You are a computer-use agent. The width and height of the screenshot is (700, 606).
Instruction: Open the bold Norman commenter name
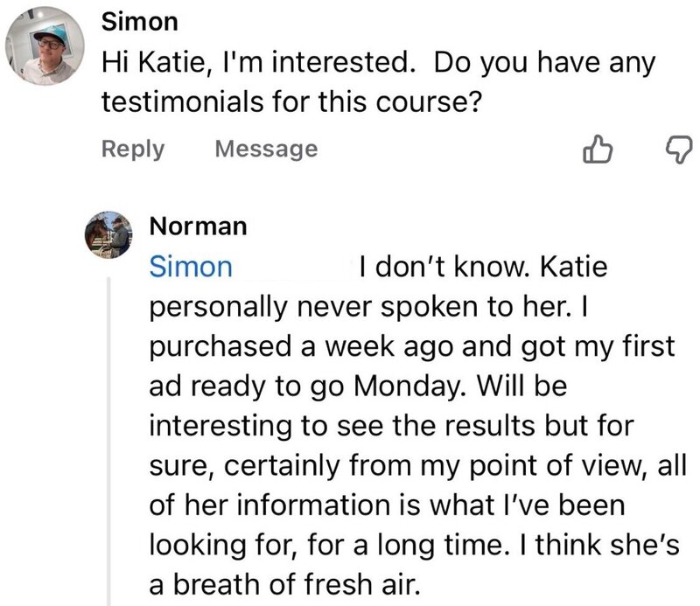tap(199, 226)
